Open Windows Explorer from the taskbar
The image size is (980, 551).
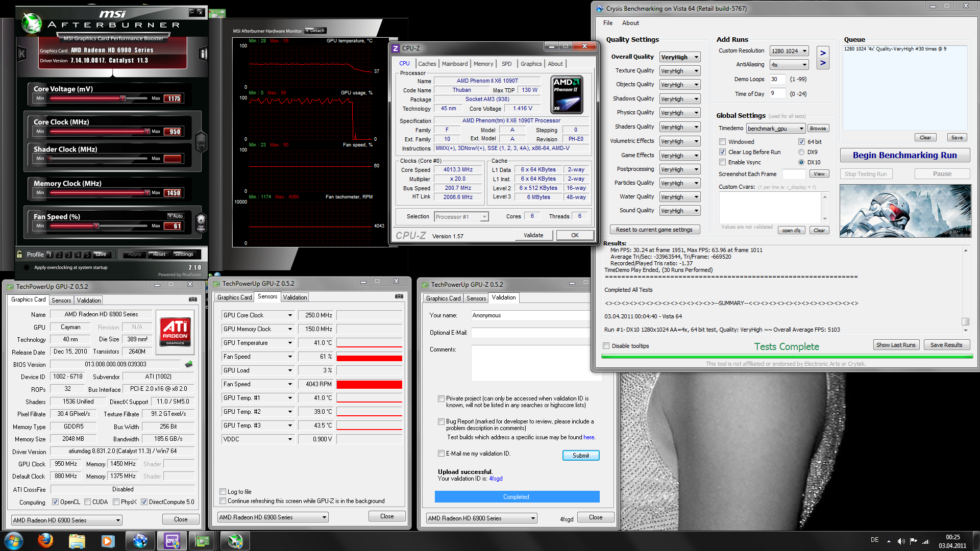tap(77, 540)
